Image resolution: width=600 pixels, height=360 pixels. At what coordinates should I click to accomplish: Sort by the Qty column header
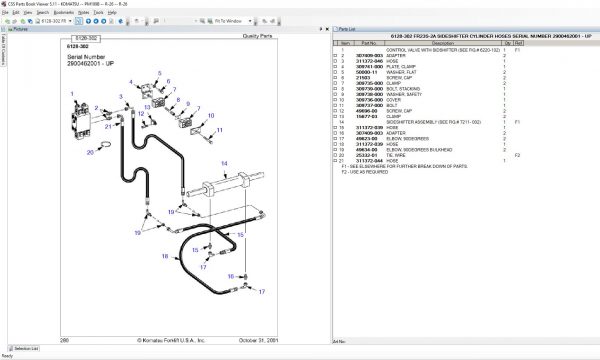pos(507,43)
